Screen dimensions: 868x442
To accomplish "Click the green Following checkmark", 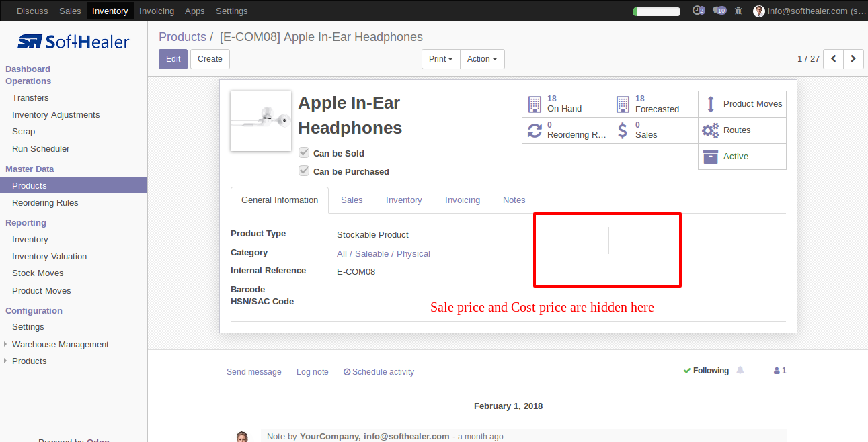I will 687,371.
